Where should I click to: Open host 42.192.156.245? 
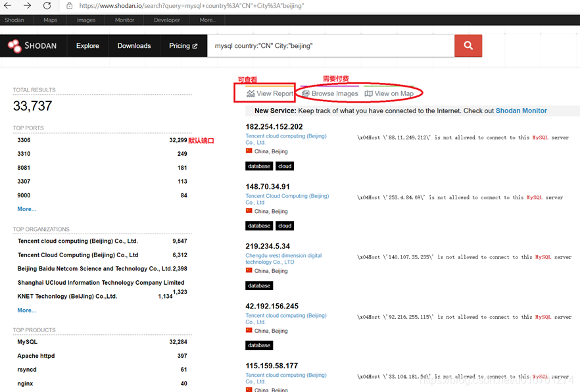pyautogui.click(x=272, y=306)
